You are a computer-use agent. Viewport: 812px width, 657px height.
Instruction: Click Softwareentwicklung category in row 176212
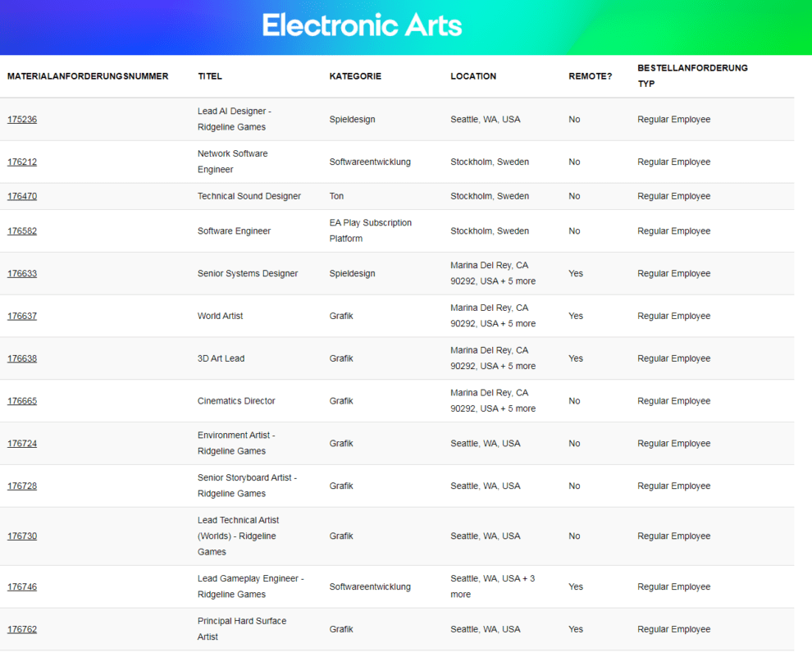tap(370, 162)
